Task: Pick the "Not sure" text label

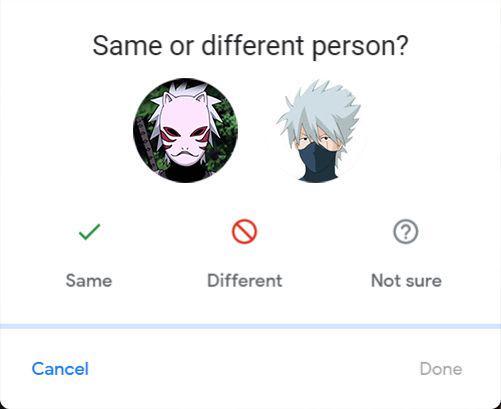Action: [406, 280]
